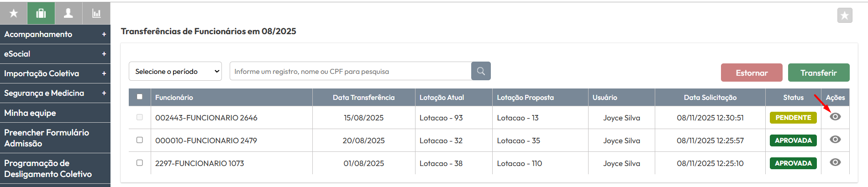Click the Estornar button
The width and height of the screenshot is (868, 187).
[x=752, y=73]
